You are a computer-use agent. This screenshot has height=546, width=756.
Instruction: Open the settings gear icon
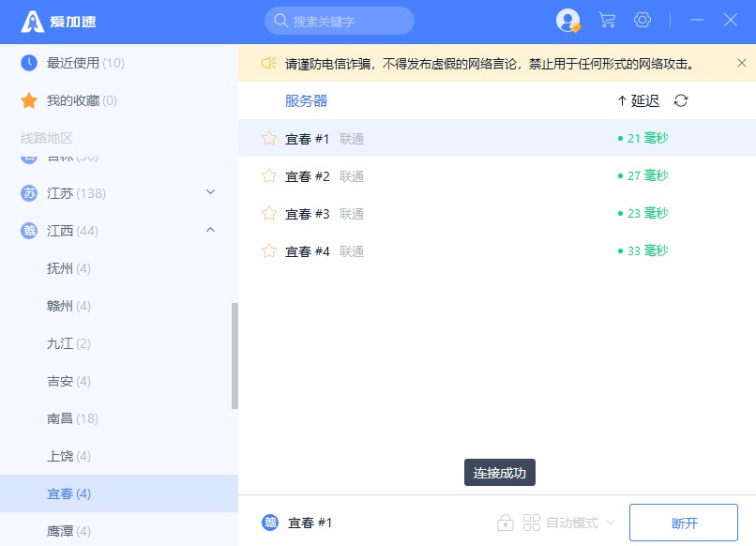643,20
